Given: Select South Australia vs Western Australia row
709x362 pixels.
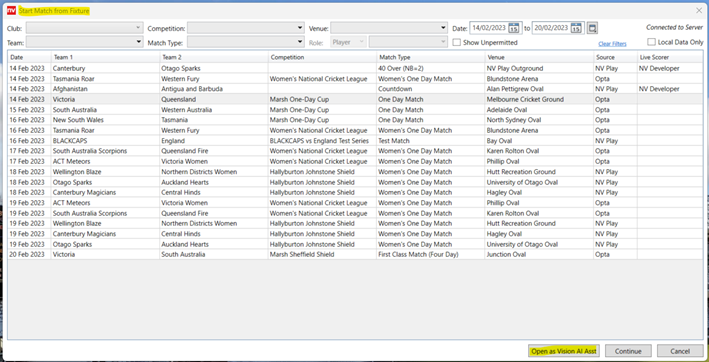Looking at the screenshot, I should tap(355, 110).
